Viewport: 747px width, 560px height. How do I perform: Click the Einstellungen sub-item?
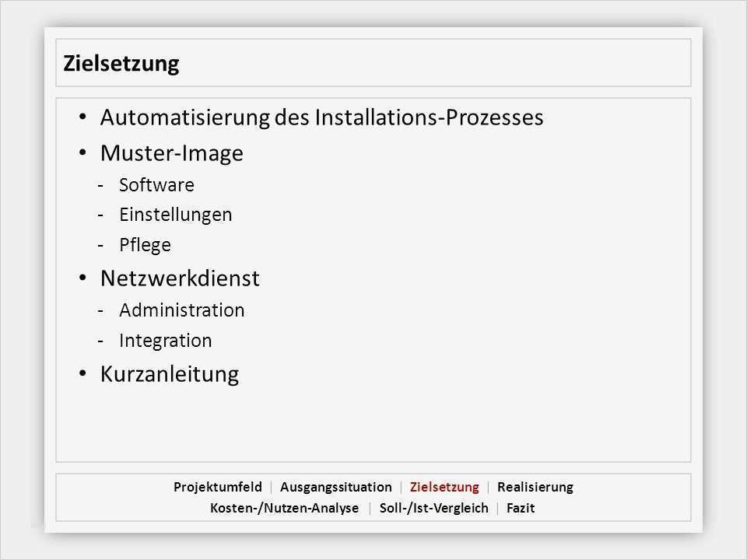coord(175,215)
